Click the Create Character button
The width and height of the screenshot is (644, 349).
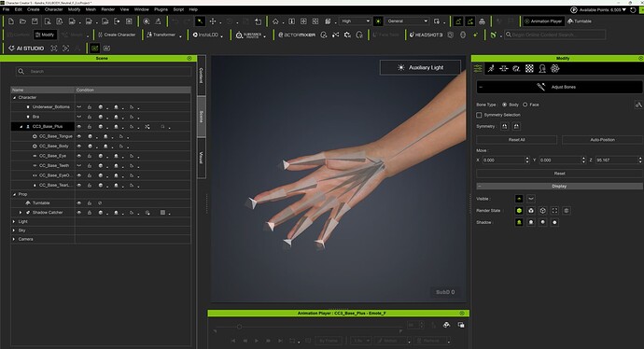pos(117,35)
